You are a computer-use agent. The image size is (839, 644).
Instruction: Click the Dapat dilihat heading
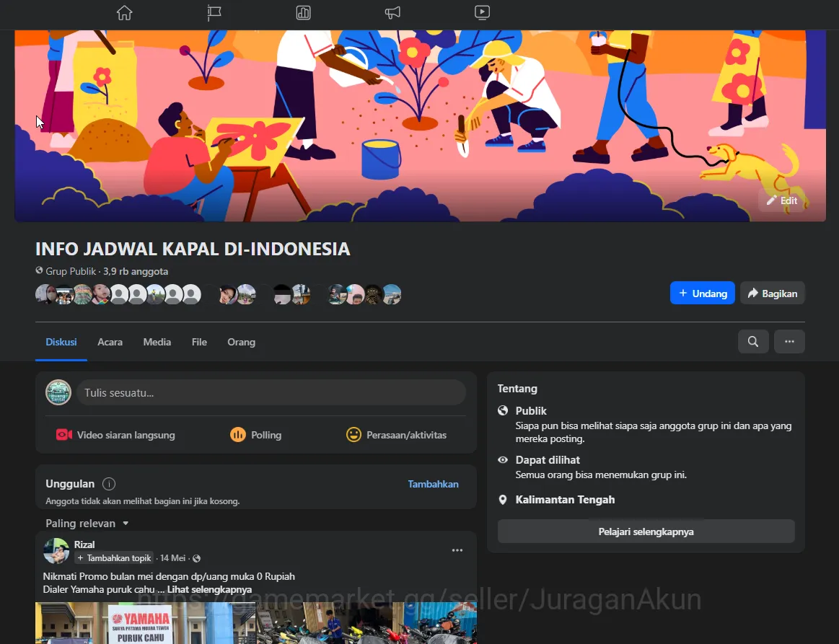(x=548, y=460)
